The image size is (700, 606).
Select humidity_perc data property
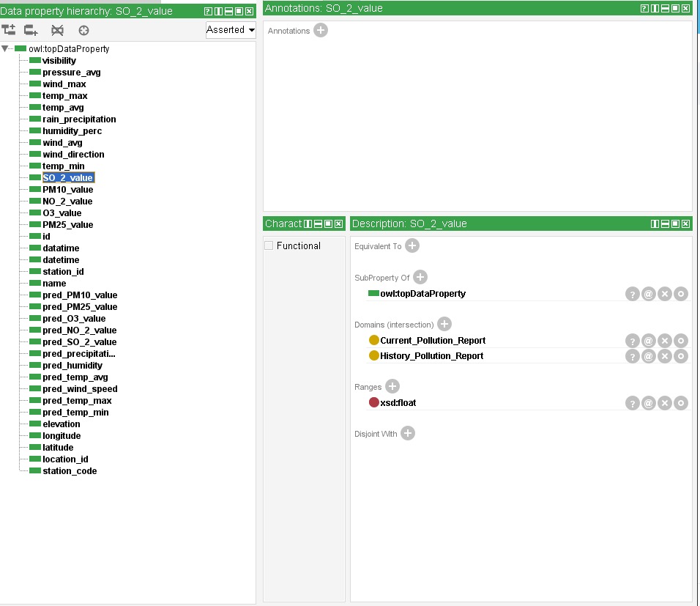(72, 131)
